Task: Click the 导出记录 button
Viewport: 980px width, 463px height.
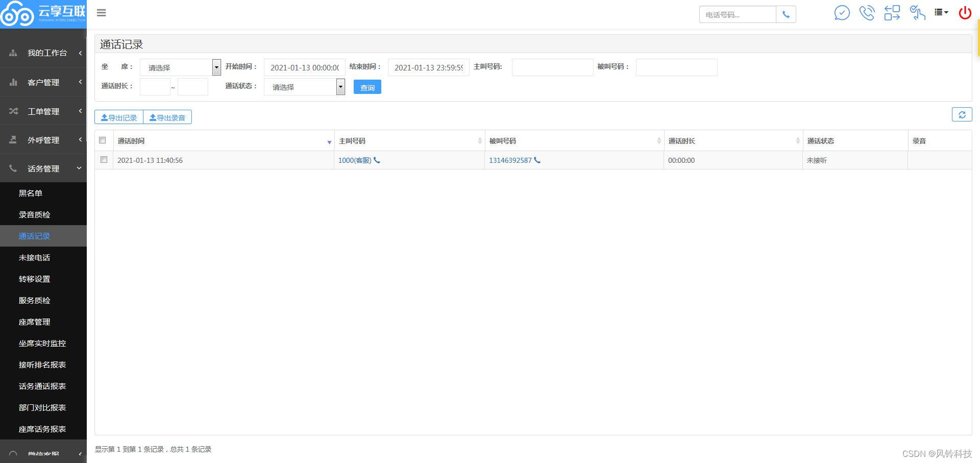Action: pyautogui.click(x=119, y=117)
